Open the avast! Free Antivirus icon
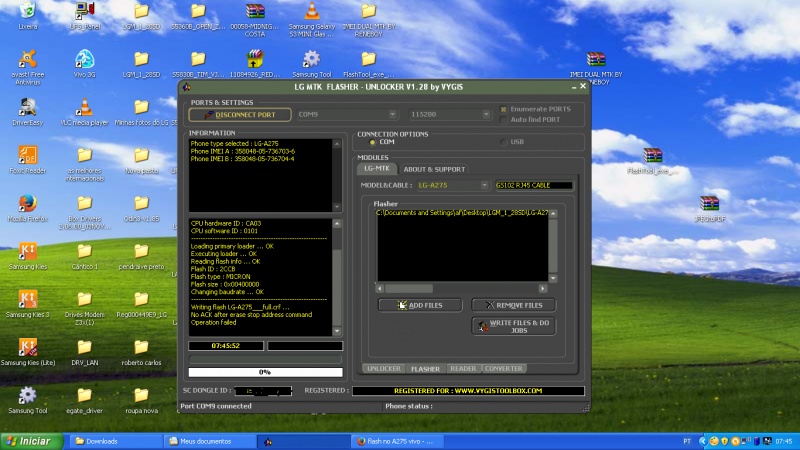The width and height of the screenshot is (800, 450). [x=28, y=64]
